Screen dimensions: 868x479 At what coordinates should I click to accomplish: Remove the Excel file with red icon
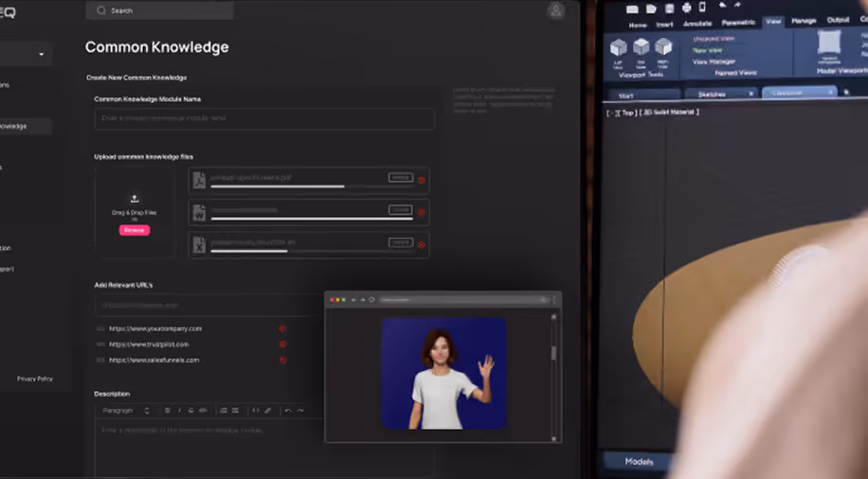tap(422, 244)
